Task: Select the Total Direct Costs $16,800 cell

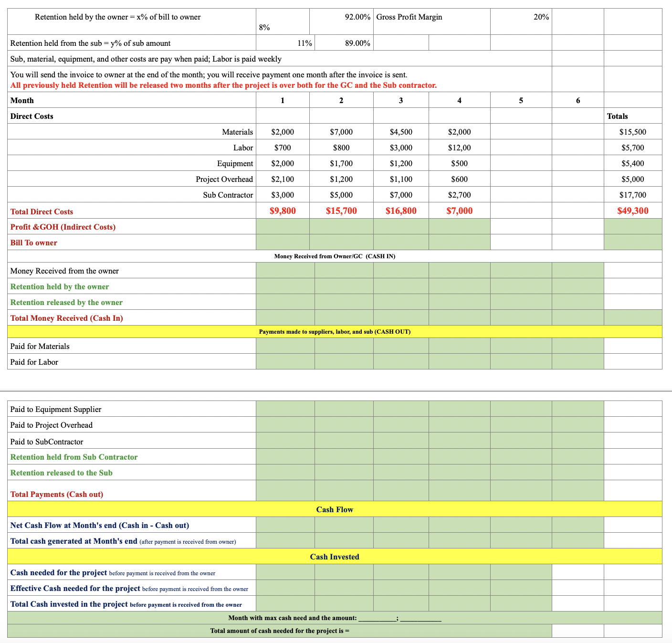Action: pyautogui.click(x=401, y=211)
